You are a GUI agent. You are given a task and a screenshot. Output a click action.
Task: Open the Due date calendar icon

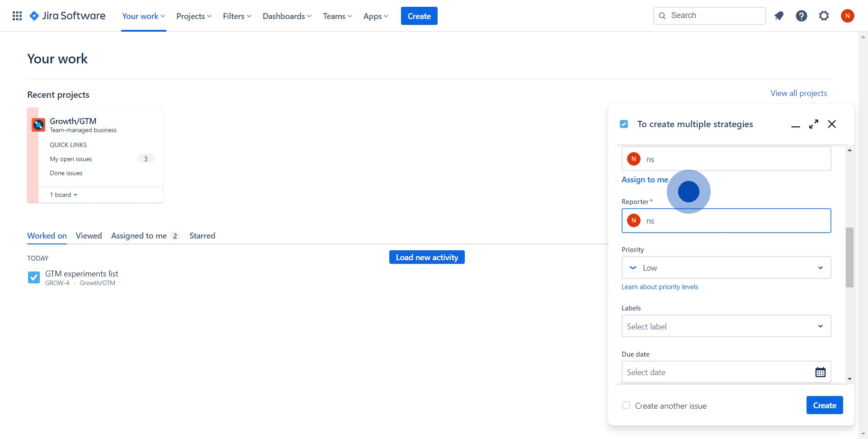820,372
